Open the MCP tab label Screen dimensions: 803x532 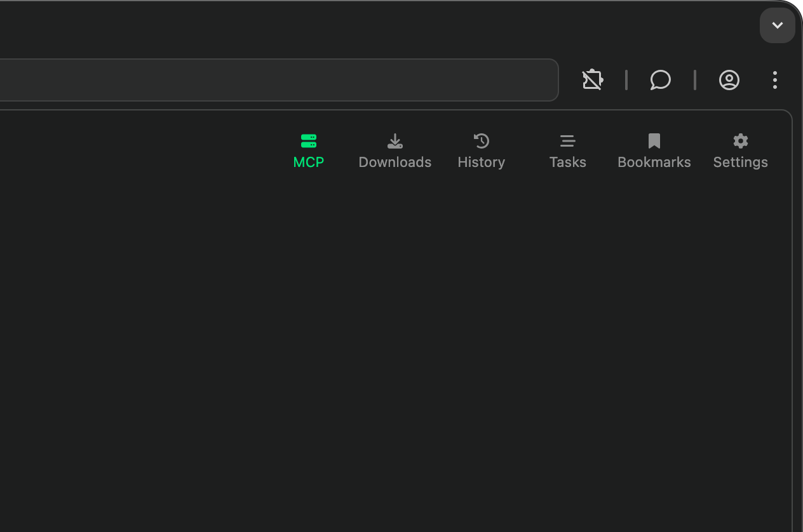pos(308,162)
